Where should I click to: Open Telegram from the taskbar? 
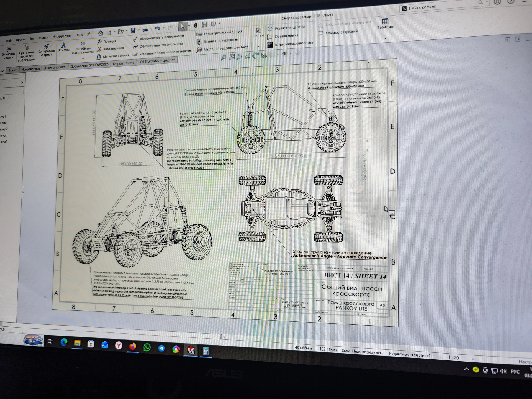[x=161, y=348]
